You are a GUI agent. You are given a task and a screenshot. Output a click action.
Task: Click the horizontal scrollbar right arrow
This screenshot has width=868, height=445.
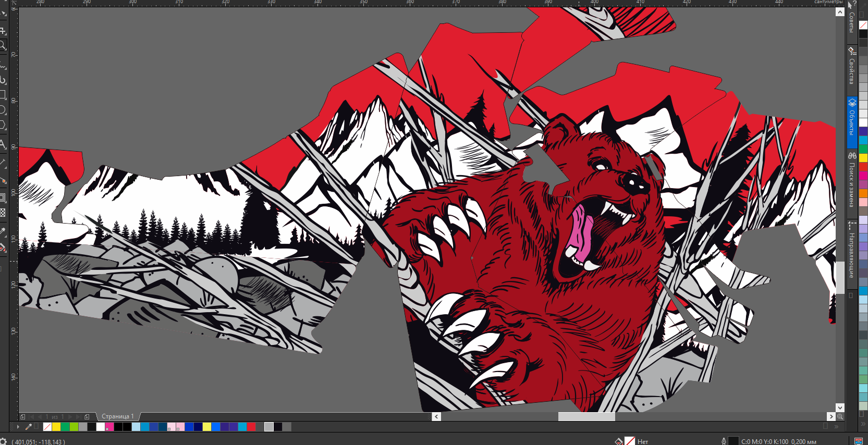coord(831,416)
